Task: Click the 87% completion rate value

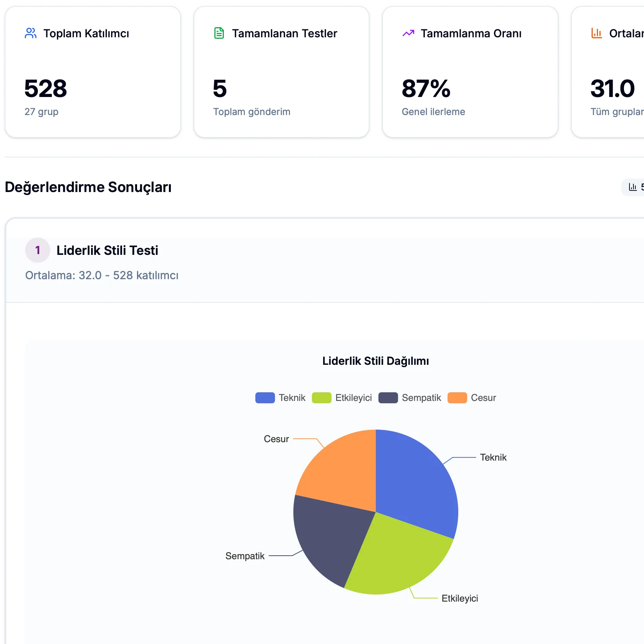Action: tap(426, 89)
